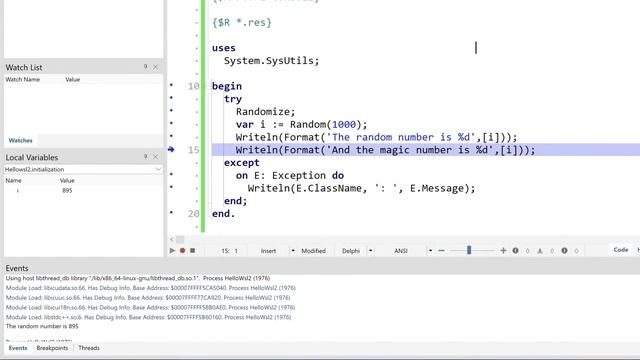Pin the Local Variables panel
The height and width of the screenshot is (360, 640).
146,157
